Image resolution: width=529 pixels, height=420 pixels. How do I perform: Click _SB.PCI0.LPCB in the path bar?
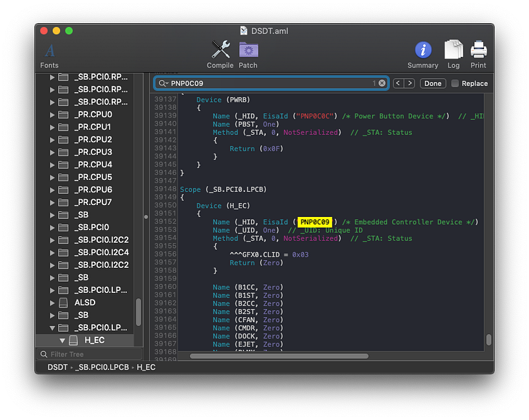click(102, 367)
